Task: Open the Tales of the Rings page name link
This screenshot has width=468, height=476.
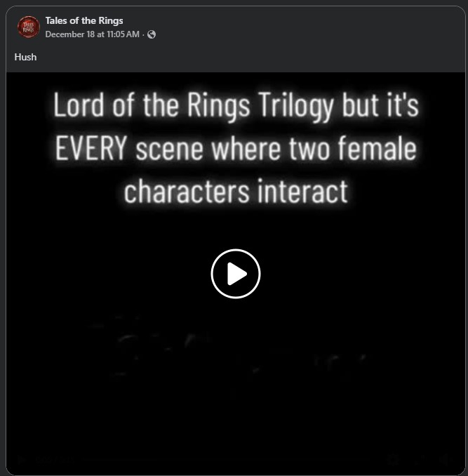Action: [84, 20]
